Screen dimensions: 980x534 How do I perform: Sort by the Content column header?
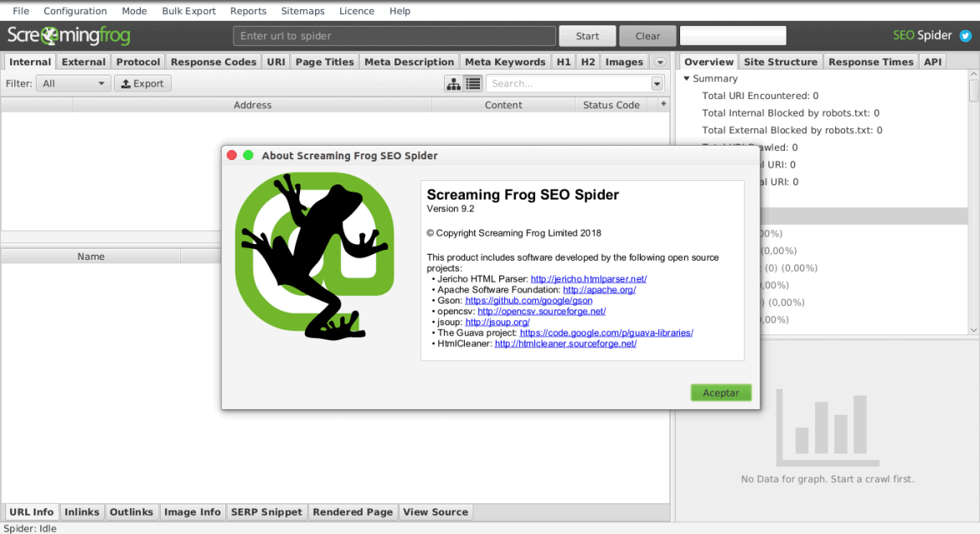503,105
